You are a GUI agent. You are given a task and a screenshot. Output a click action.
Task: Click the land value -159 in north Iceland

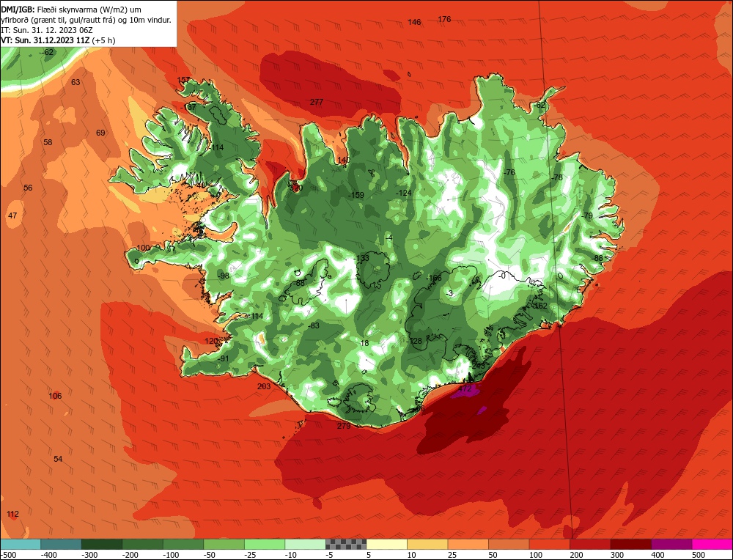coord(356,195)
